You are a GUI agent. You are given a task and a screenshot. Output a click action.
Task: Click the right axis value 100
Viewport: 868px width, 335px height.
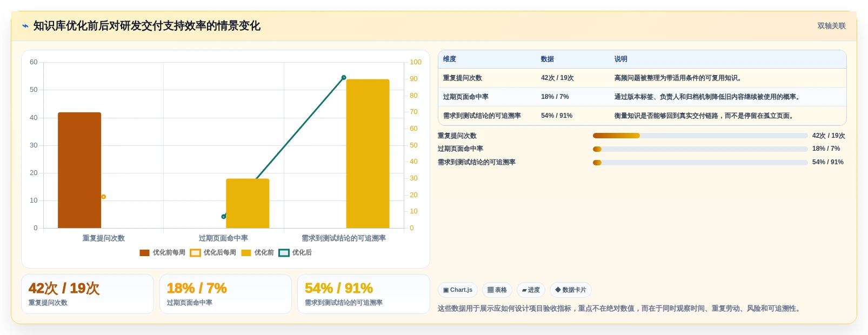click(x=415, y=62)
